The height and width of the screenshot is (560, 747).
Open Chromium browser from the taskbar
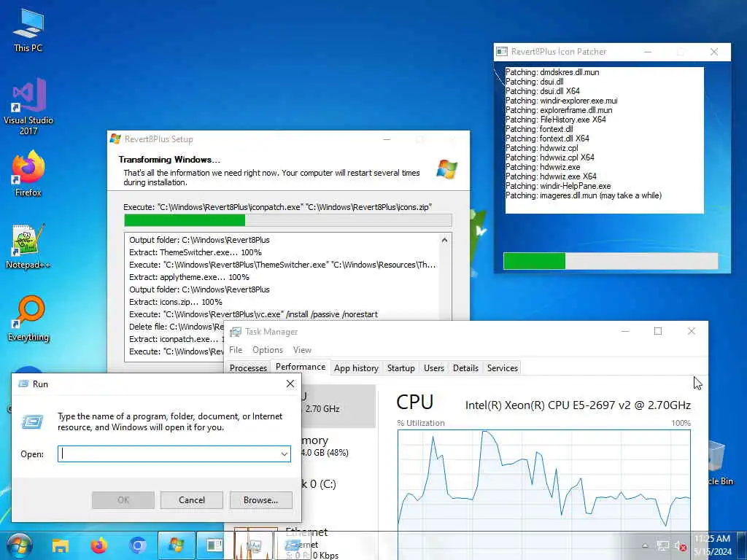pyautogui.click(x=138, y=545)
